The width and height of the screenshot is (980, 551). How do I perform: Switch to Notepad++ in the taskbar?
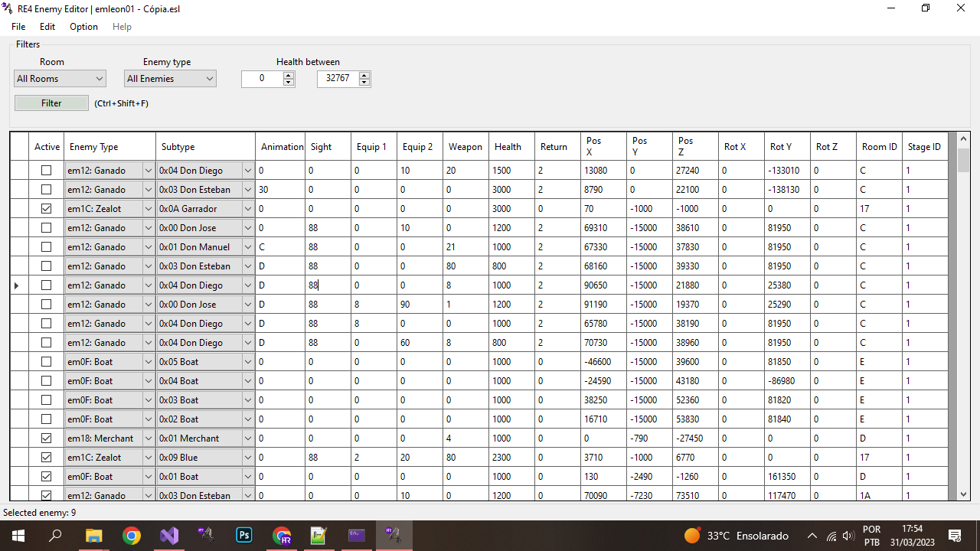[319, 536]
